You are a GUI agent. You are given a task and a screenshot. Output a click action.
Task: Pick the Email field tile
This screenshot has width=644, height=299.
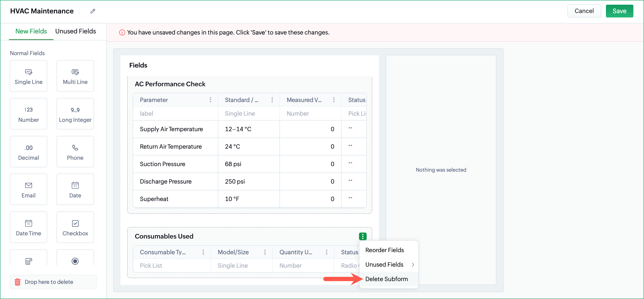point(28,189)
